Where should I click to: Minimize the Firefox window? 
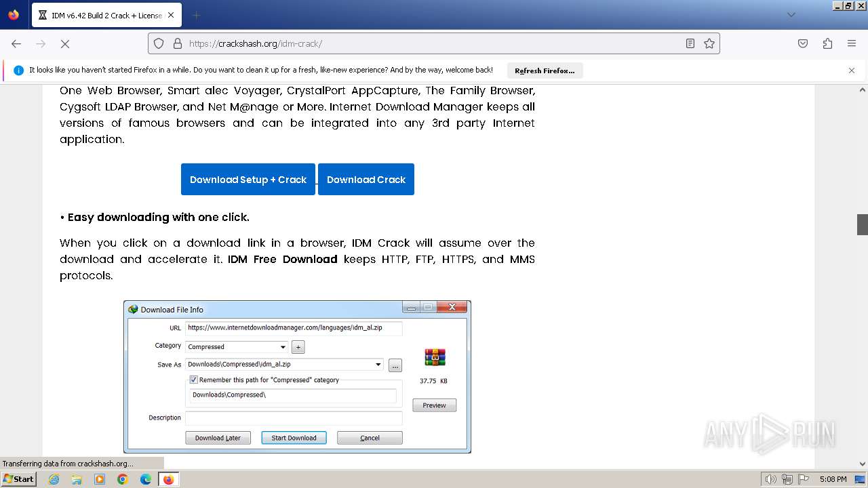point(837,5)
